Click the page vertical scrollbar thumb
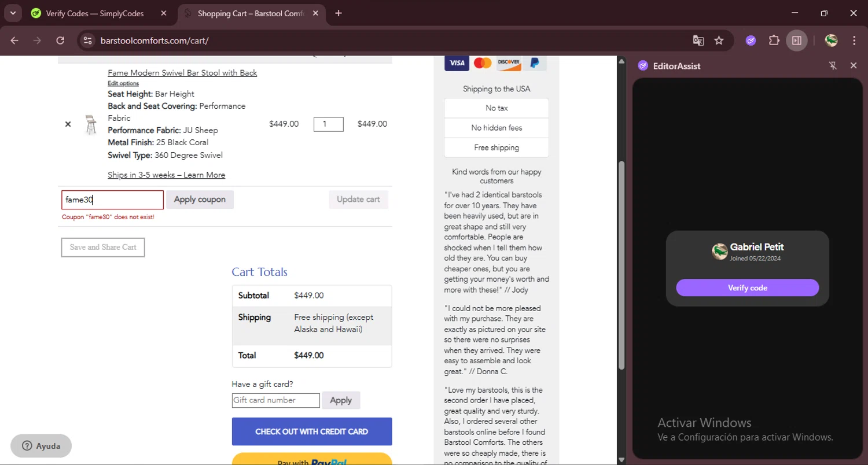Viewport: 868px width, 465px height. (621, 265)
